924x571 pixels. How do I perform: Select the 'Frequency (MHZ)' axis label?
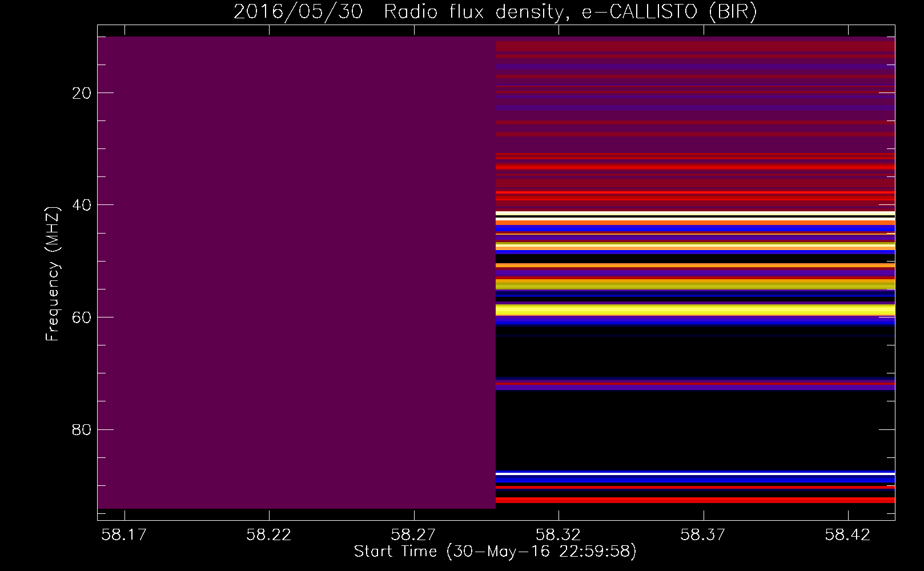click(53, 275)
